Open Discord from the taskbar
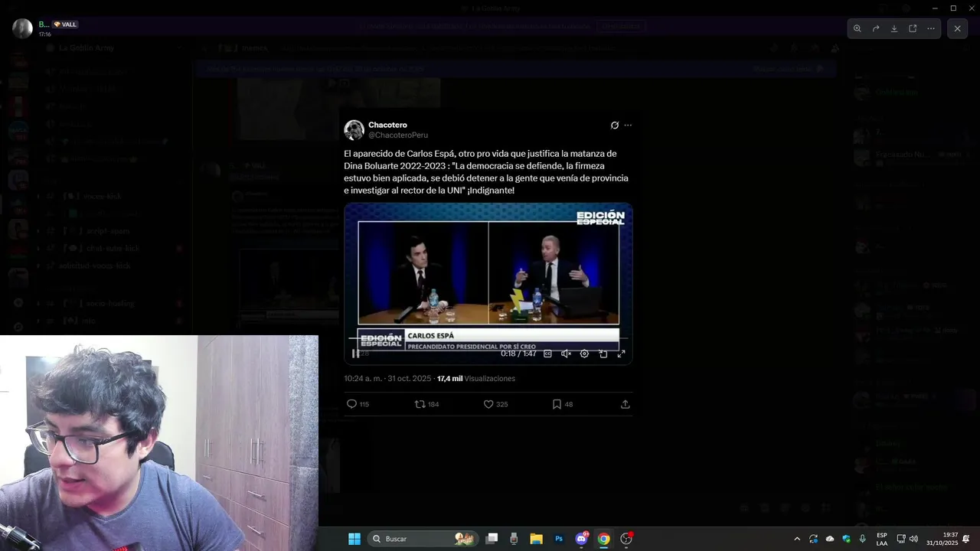Image resolution: width=980 pixels, height=551 pixels. click(581, 539)
